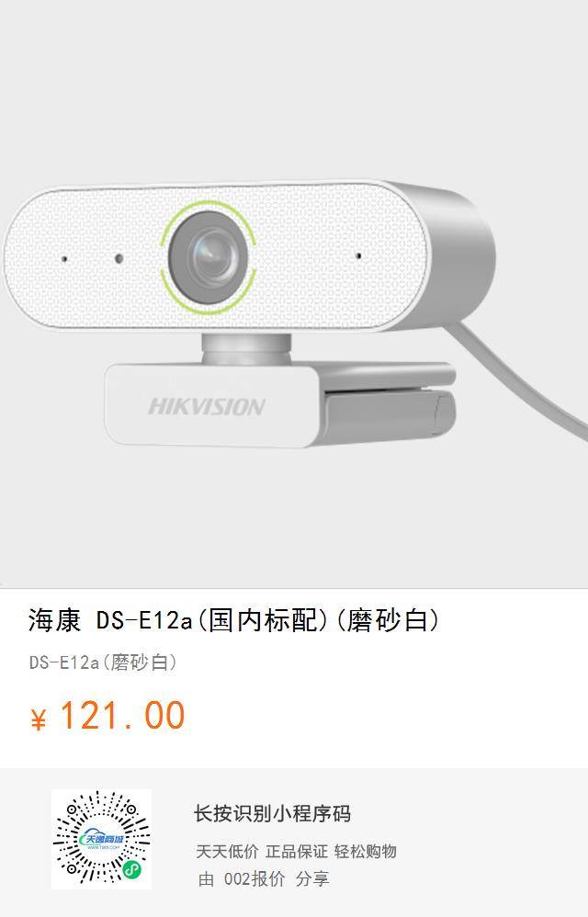Click the right microphone hole on the webcam

coord(358,255)
